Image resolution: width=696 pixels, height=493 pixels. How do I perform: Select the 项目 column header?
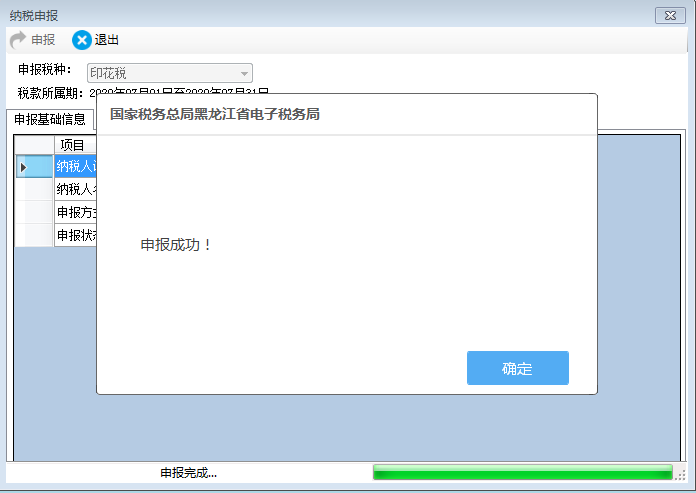(74, 145)
